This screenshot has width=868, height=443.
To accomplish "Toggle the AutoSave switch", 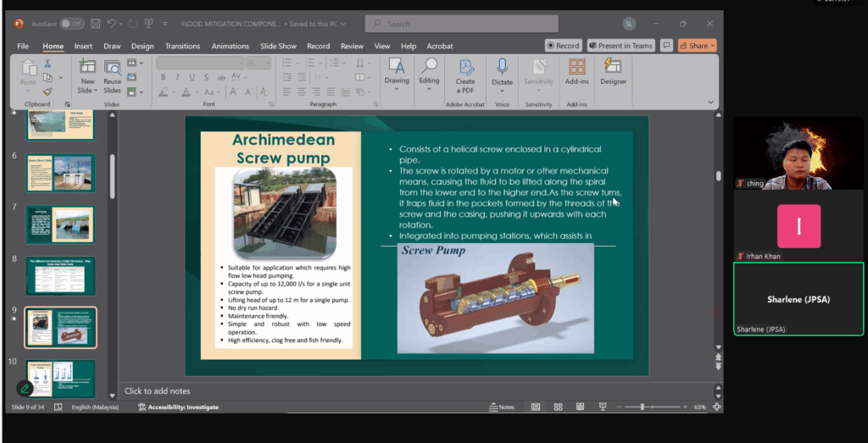I will [x=71, y=24].
